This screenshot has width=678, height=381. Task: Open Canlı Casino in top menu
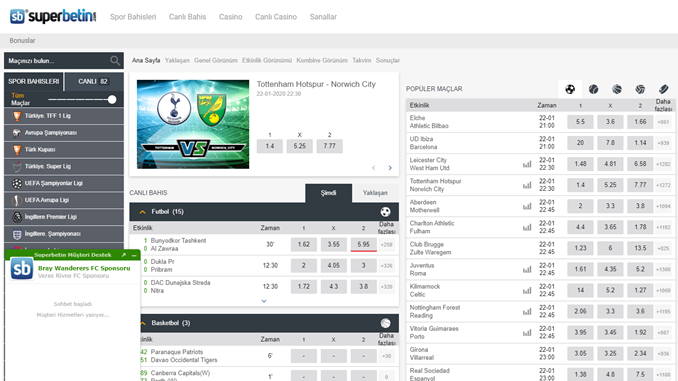click(x=276, y=17)
